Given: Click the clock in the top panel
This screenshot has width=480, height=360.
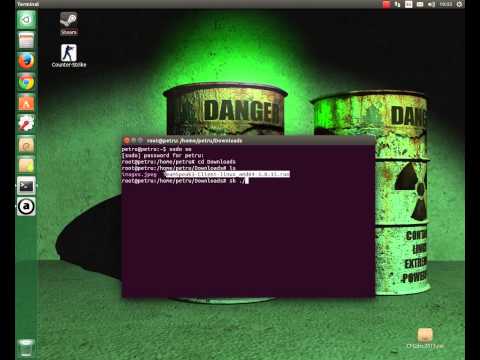Looking at the screenshot, I should click(446, 4).
